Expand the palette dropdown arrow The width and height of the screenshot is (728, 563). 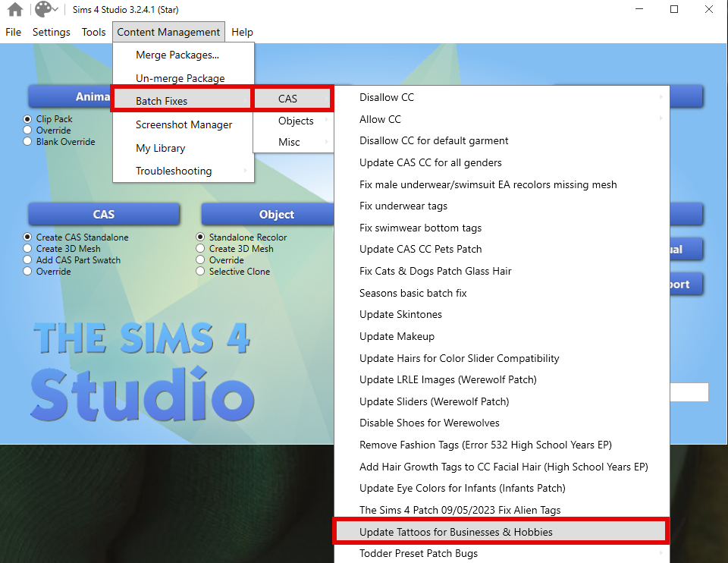[55, 9]
